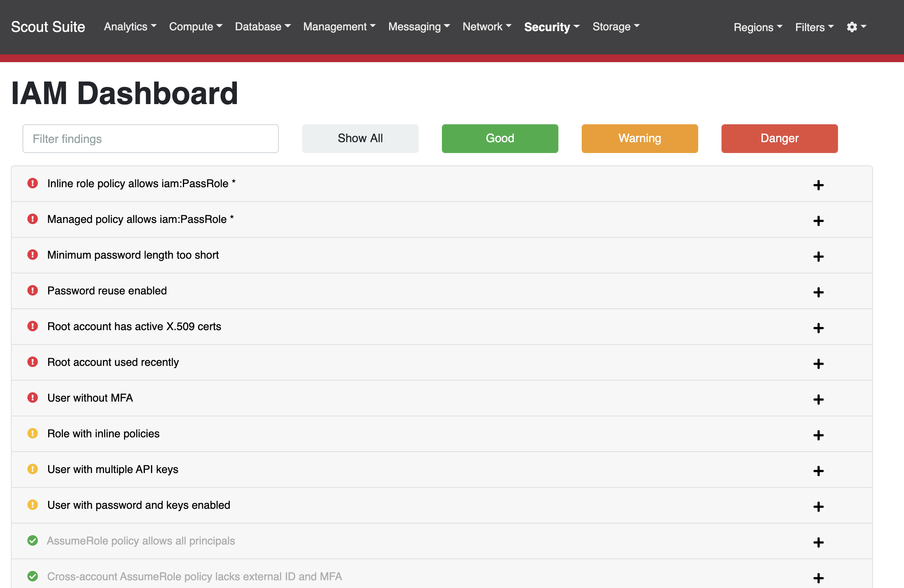The image size is (904, 588).
Task: Click green check icon for Cross-account AssumeRole finding
Action: pos(33,576)
